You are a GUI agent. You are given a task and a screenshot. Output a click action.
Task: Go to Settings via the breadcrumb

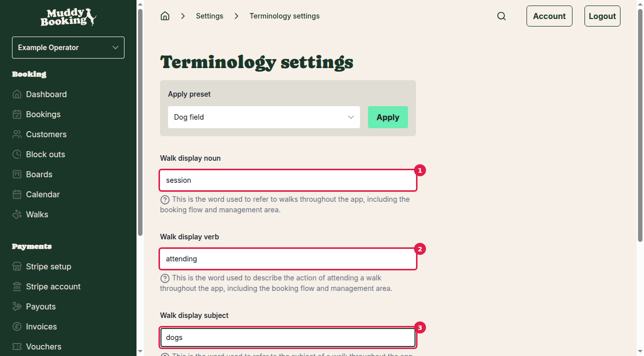click(x=209, y=16)
